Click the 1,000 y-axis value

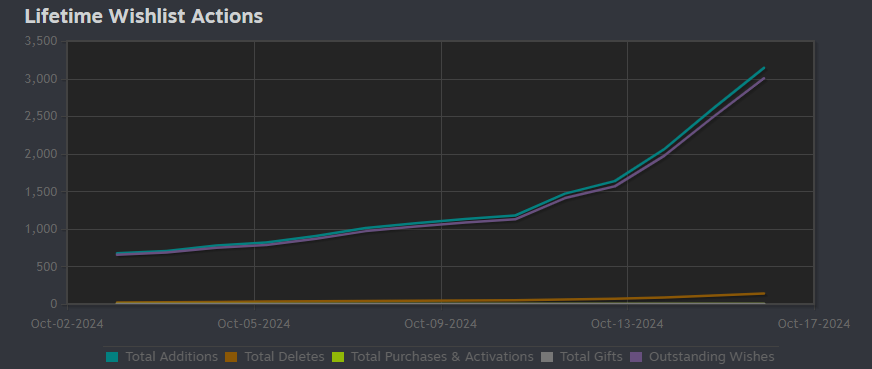[x=42, y=230]
